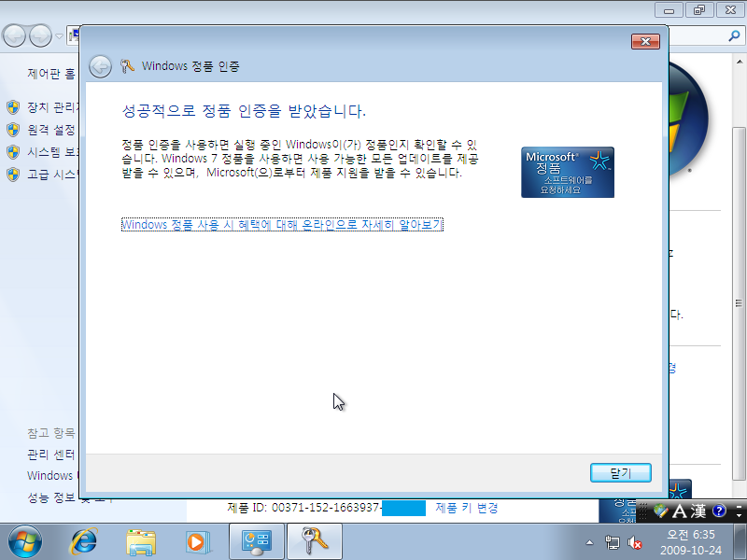
Task: Open the Start menu orb
Action: (25, 540)
